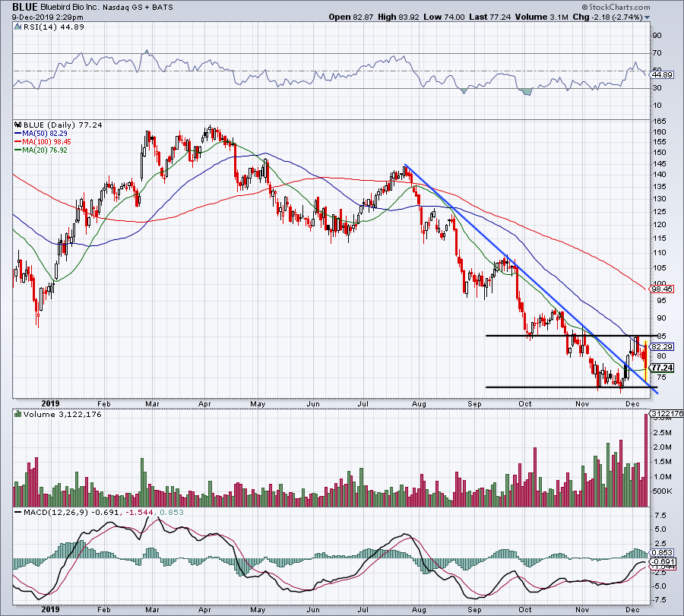Click the 0.853 tag on MACD right axis
The image size is (684, 616).
coord(663,553)
